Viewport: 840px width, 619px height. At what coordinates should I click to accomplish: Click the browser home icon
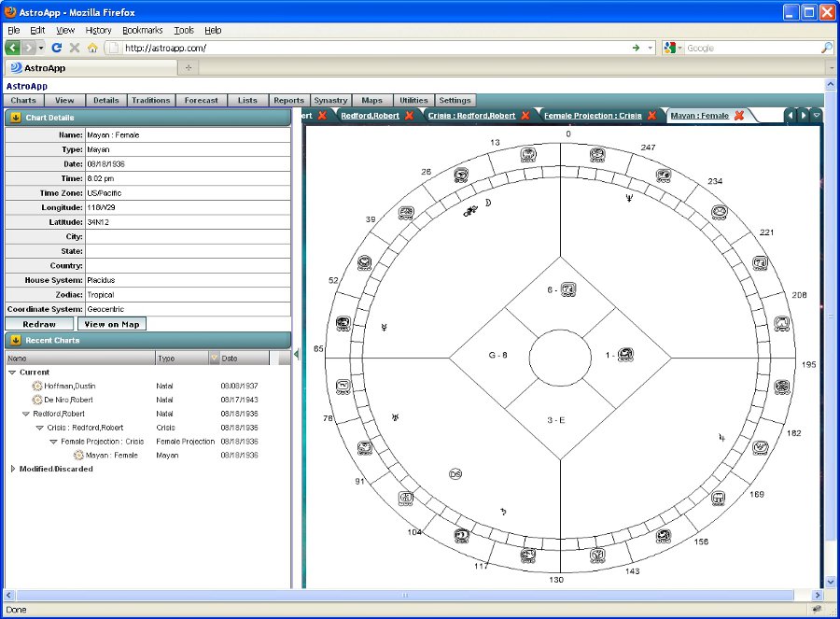pos(92,48)
